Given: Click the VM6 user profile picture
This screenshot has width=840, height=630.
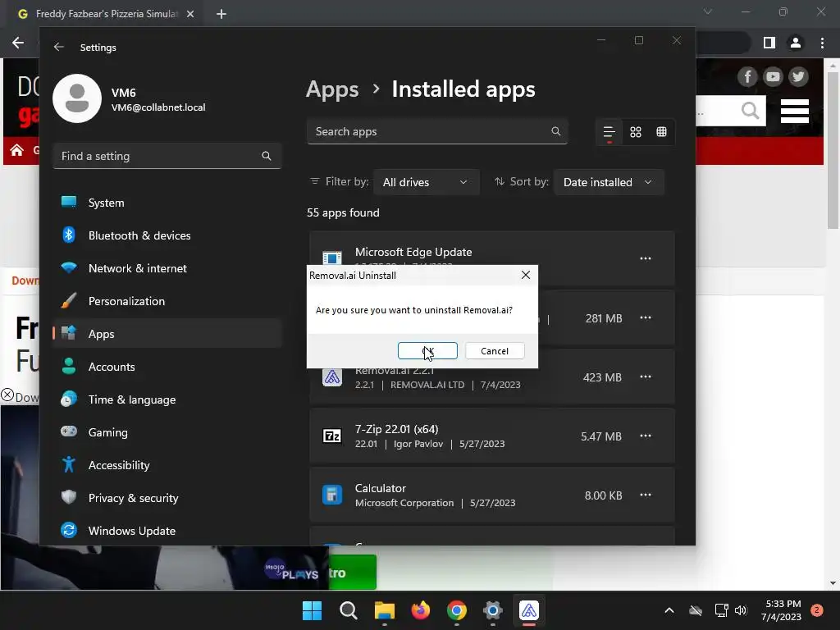Looking at the screenshot, I should [77, 98].
